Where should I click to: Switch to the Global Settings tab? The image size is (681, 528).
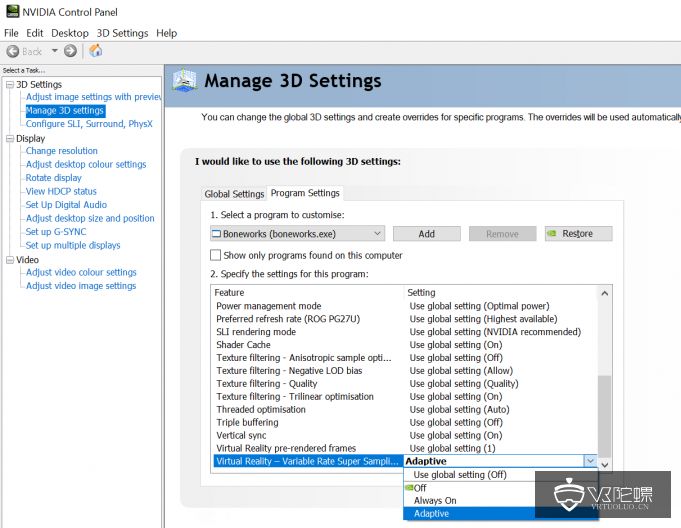(234, 194)
